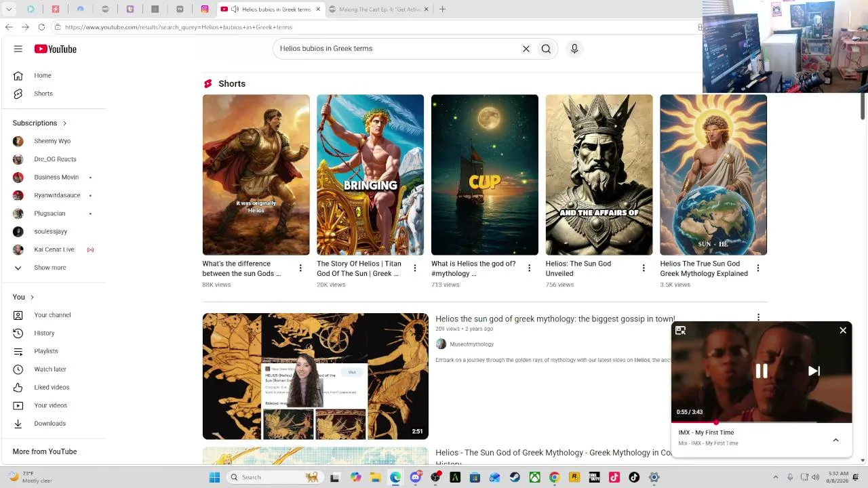Open options for Sun God Unveiled short
This screenshot has height=488, width=868.
[x=644, y=268]
